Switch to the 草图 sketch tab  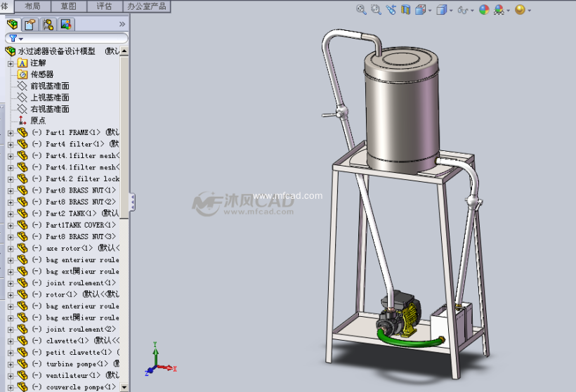[x=68, y=6]
